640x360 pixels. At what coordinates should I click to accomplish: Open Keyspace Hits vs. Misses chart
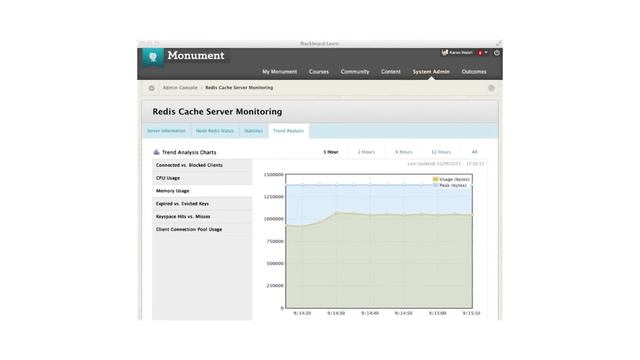pos(202,216)
